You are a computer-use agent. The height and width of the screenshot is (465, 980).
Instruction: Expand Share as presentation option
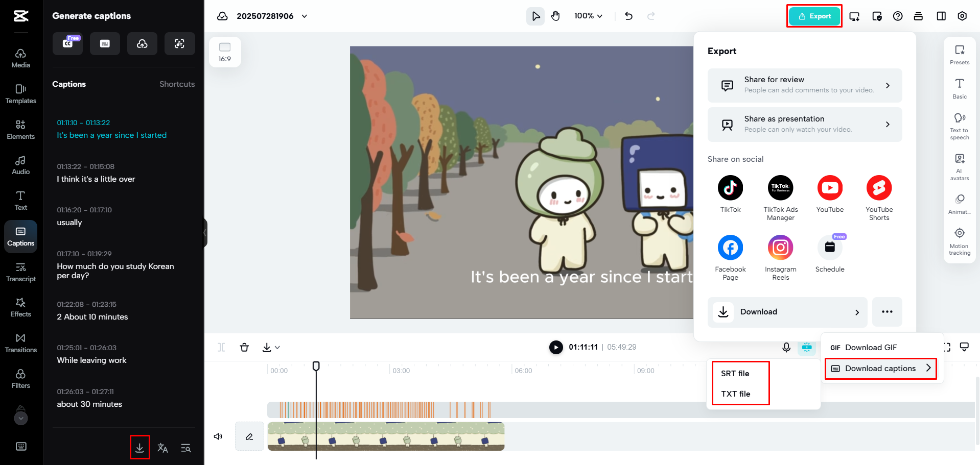point(805,124)
